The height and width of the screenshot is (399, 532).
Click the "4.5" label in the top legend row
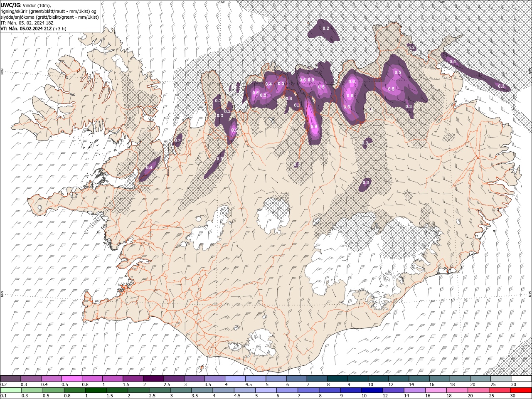(x=249, y=384)
